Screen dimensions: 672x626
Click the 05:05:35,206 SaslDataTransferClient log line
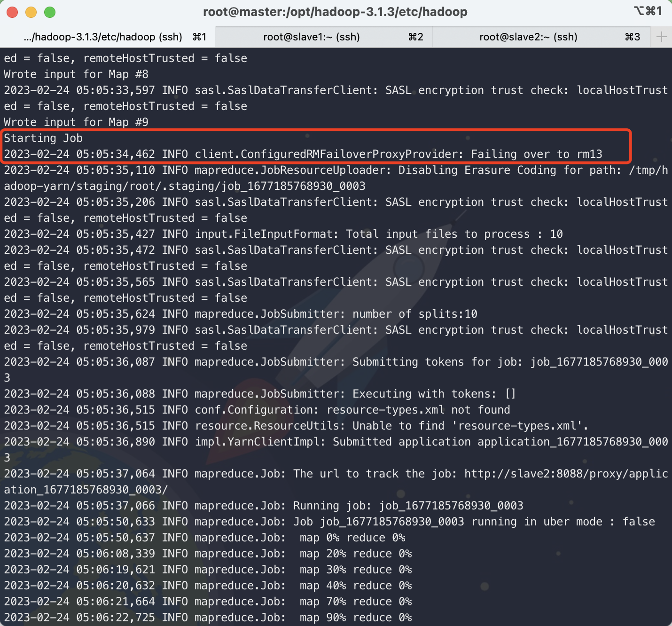(x=336, y=202)
